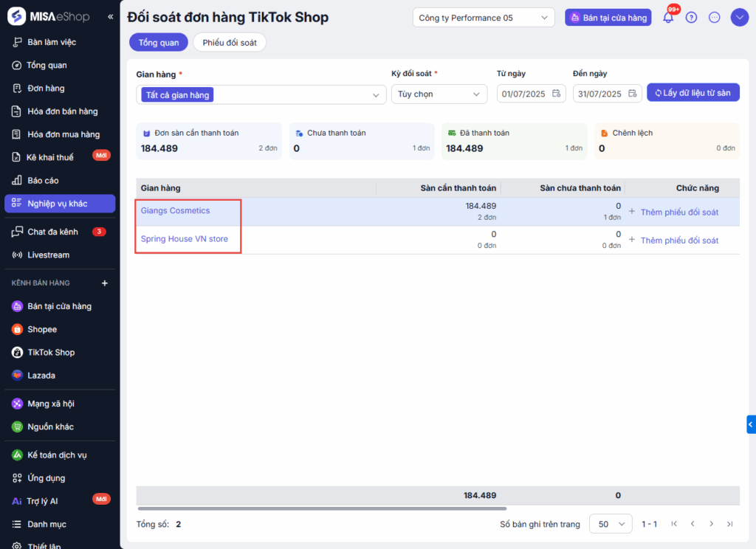This screenshot has width=756, height=549.
Task: Open the Bàn làm việc flag icon
Action: pos(17,42)
